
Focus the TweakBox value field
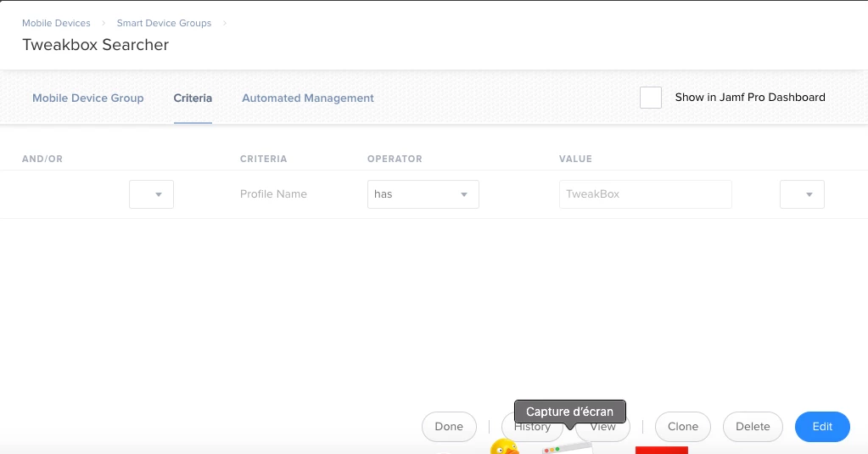pos(646,194)
